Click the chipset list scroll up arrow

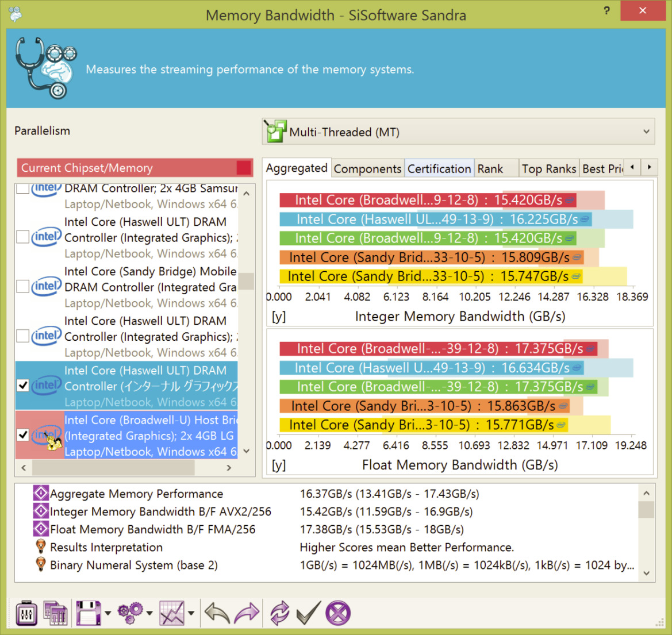247,194
